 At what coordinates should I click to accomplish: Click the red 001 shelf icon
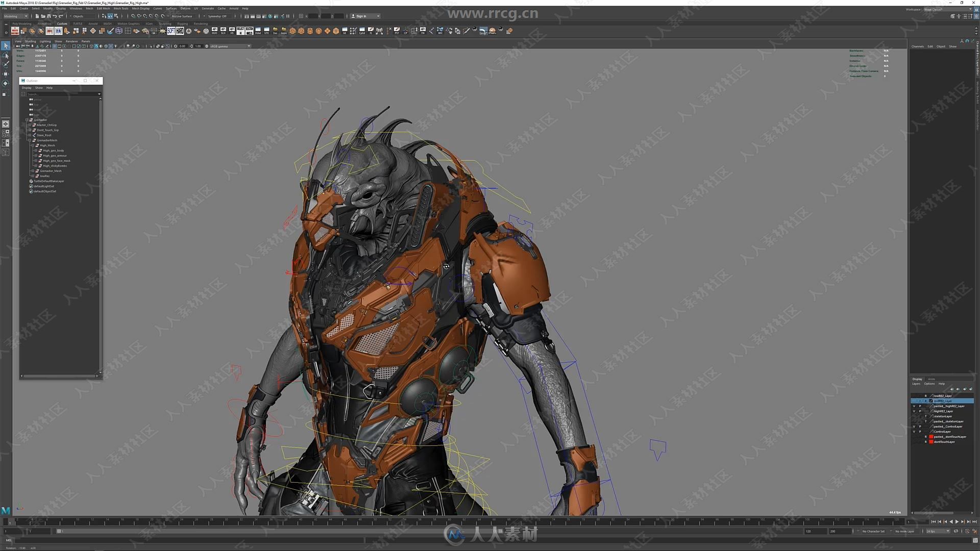(x=50, y=31)
